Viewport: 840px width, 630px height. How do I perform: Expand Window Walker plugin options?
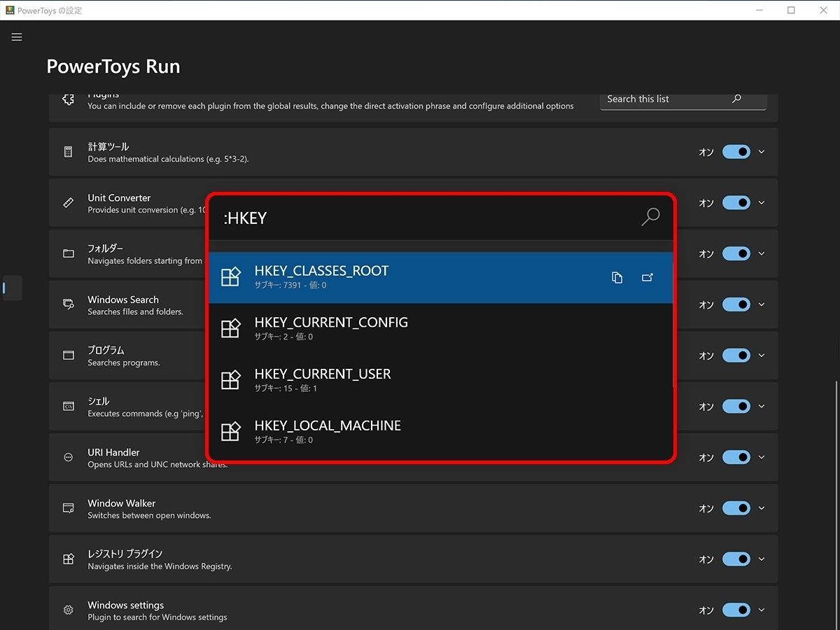pyautogui.click(x=762, y=508)
